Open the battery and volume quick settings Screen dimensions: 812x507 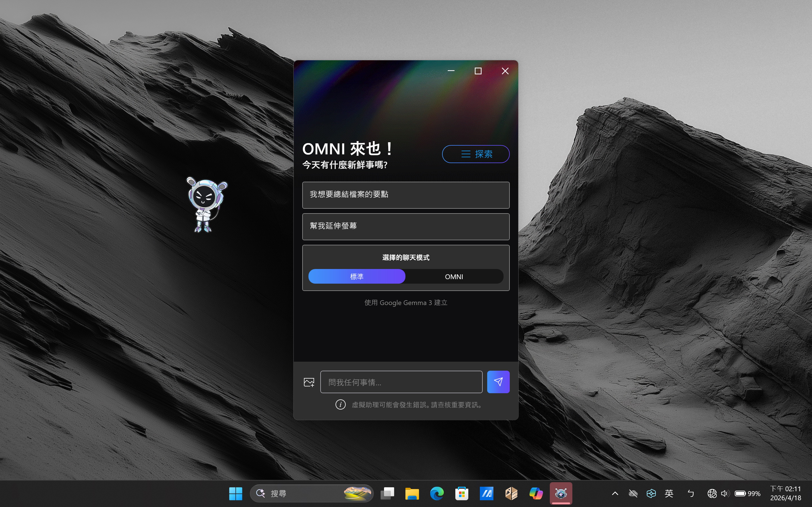click(740, 493)
